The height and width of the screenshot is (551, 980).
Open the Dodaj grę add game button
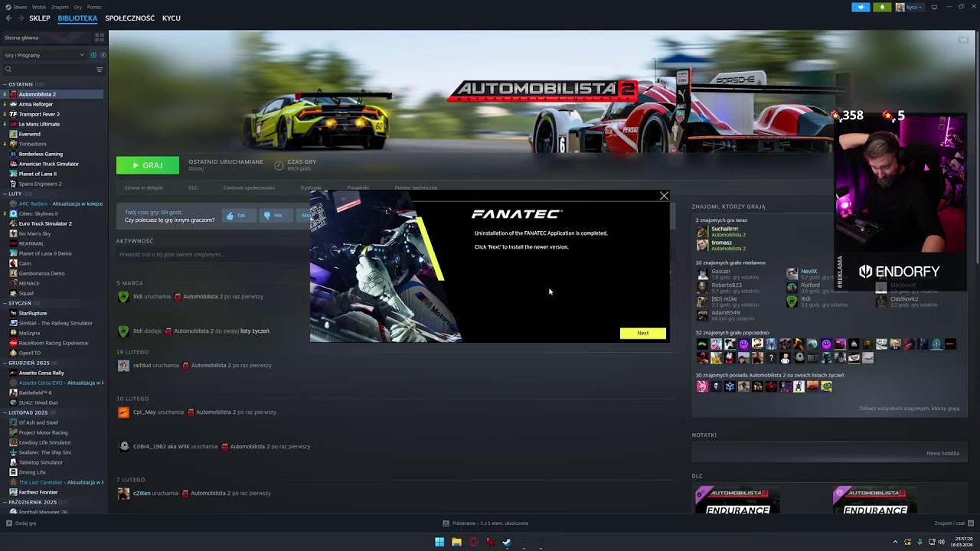pos(21,523)
